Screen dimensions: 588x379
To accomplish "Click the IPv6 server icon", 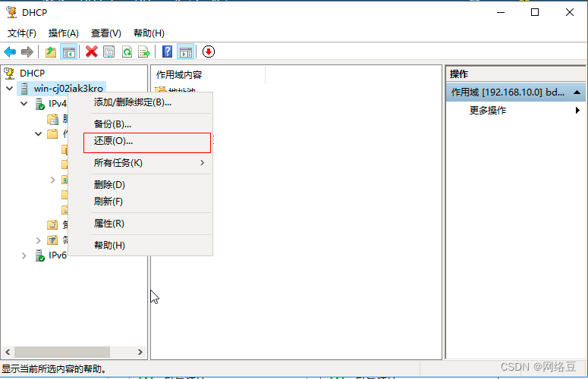I will pyautogui.click(x=39, y=255).
